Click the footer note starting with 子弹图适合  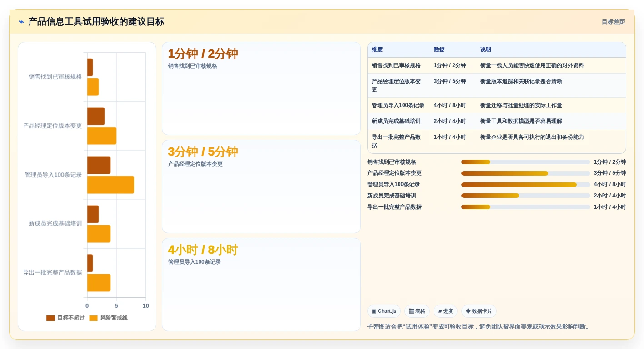click(x=479, y=327)
